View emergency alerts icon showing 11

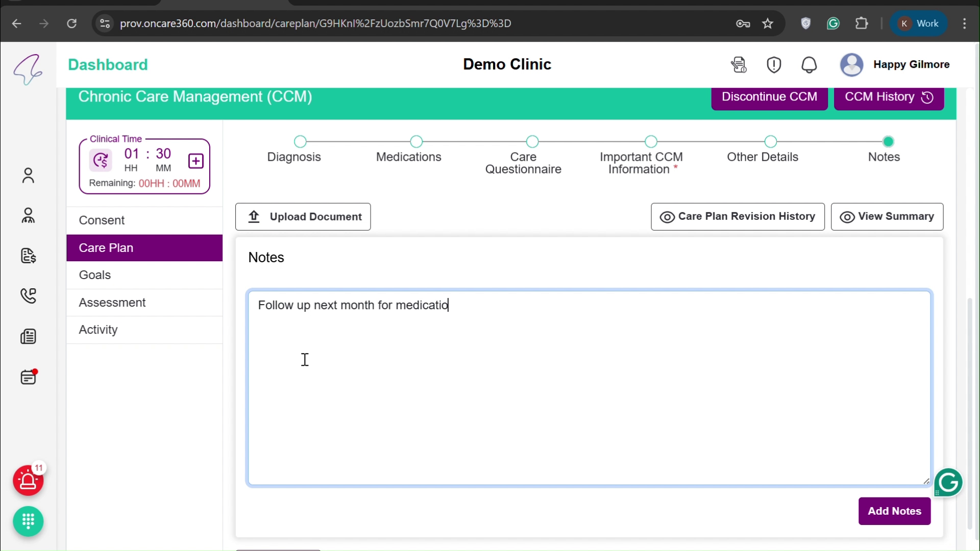click(28, 481)
